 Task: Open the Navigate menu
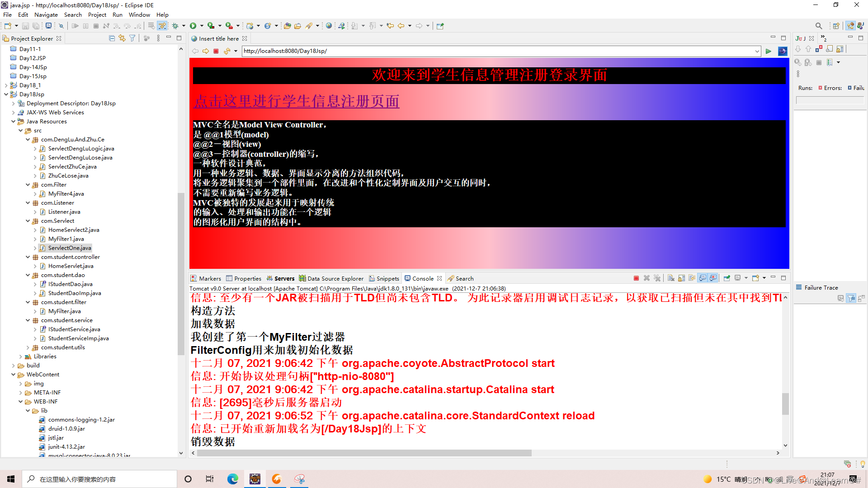pyautogui.click(x=46, y=14)
